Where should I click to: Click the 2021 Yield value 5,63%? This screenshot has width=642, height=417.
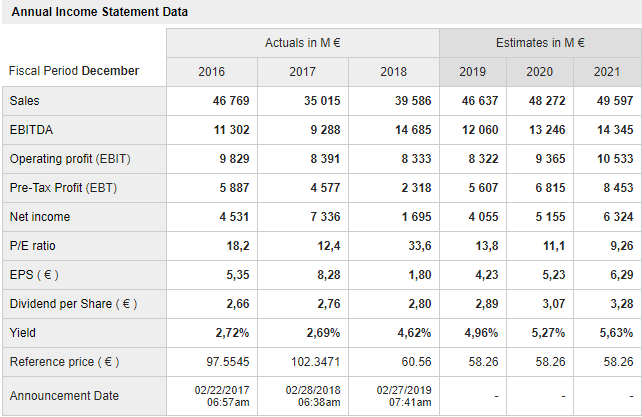(611, 333)
